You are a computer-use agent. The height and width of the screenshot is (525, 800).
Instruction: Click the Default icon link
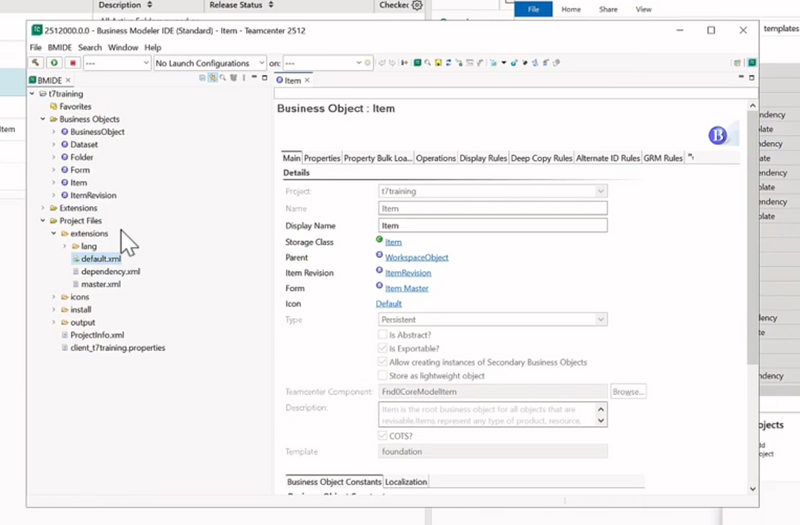coord(389,304)
